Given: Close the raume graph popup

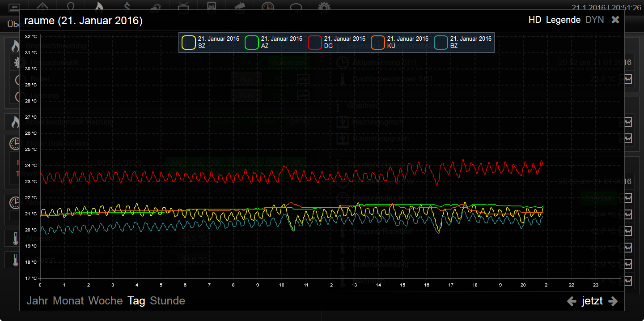Looking at the screenshot, I should tap(615, 20).
